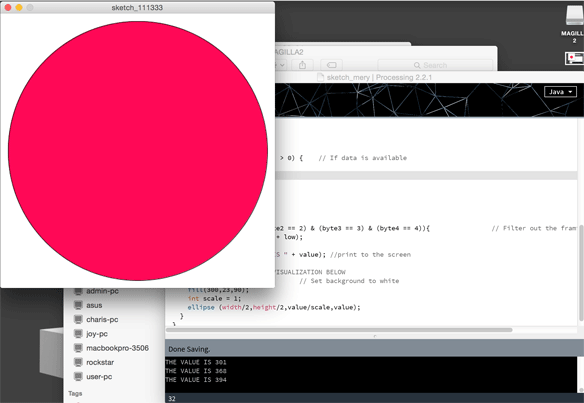Click the computer icon beside rockstar
Image resolution: width=584 pixels, height=403 pixels.
(x=78, y=362)
